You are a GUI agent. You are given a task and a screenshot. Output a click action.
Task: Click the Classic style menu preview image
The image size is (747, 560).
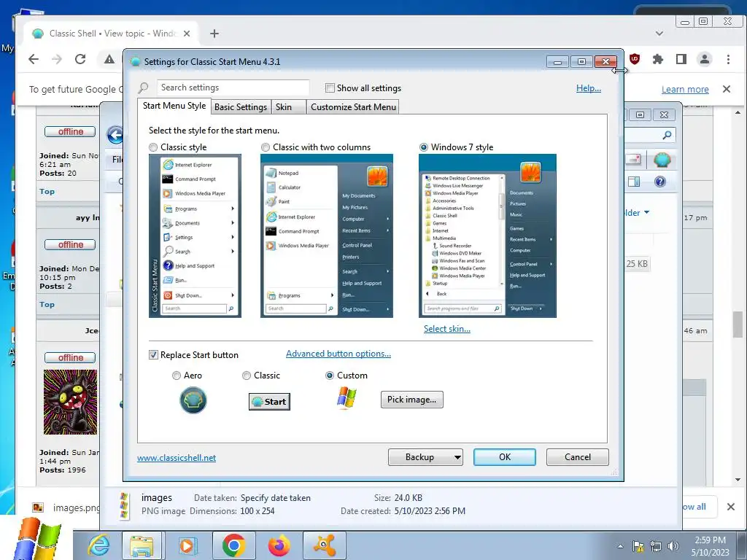coord(195,236)
